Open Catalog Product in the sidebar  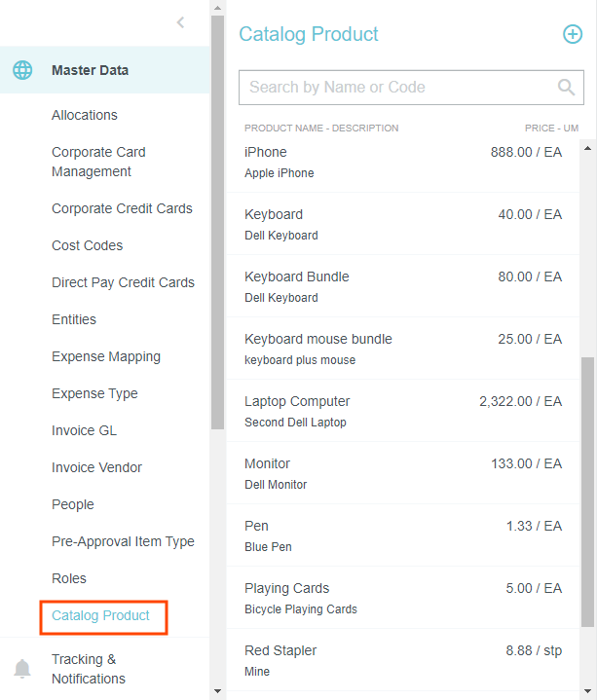[101, 615]
